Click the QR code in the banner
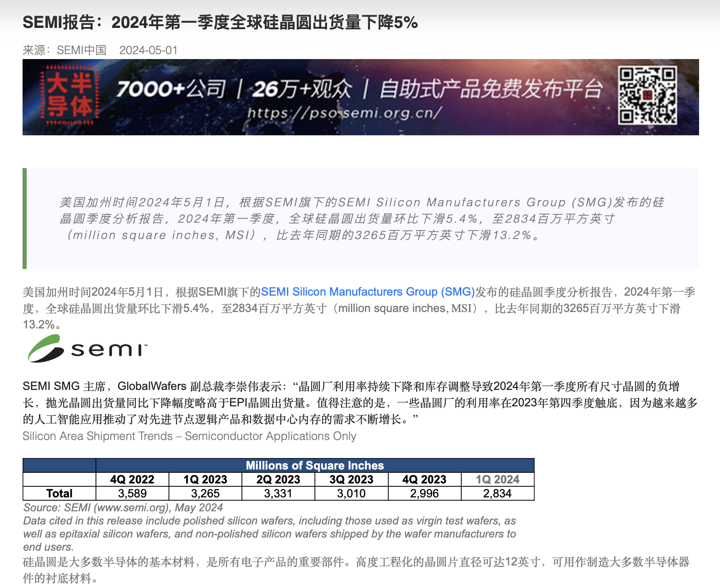The height and width of the screenshot is (588, 720). coord(647,96)
